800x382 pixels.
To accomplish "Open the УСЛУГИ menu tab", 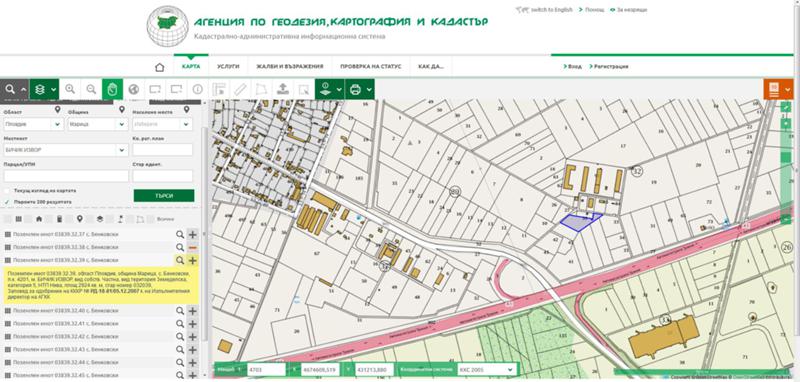I will [228, 67].
